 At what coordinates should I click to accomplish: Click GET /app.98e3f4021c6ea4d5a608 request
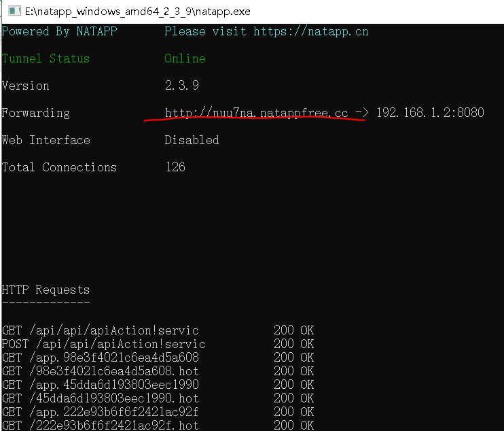(x=101, y=358)
